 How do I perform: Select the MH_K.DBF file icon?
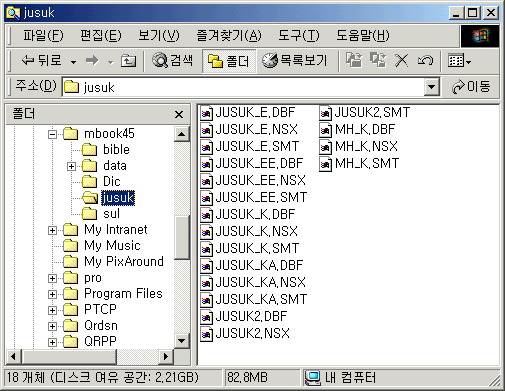click(325, 130)
